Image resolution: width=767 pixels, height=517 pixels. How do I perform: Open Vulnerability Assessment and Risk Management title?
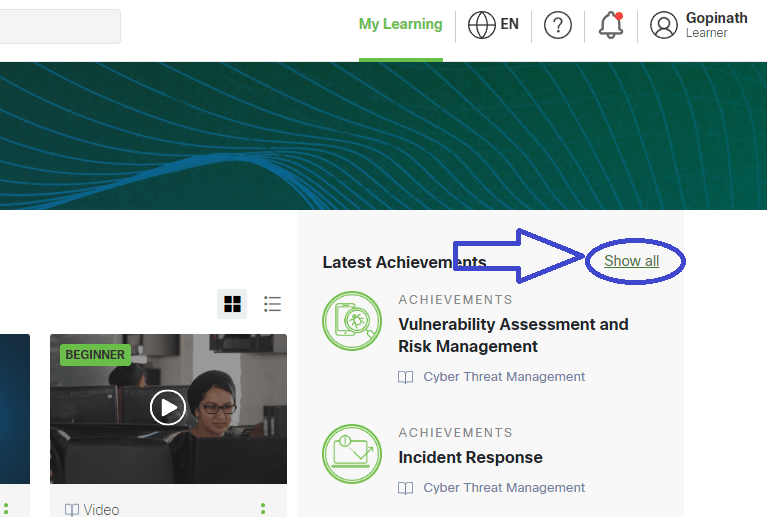pos(513,335)
